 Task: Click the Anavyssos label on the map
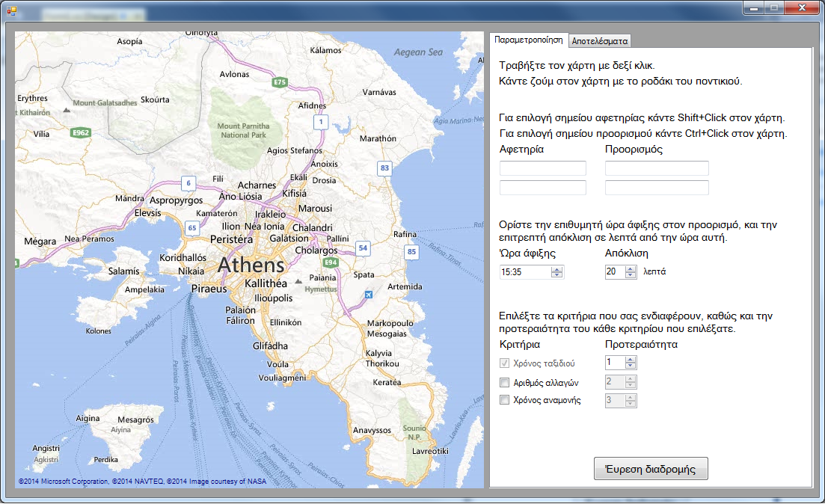click(x=372, y=431)
